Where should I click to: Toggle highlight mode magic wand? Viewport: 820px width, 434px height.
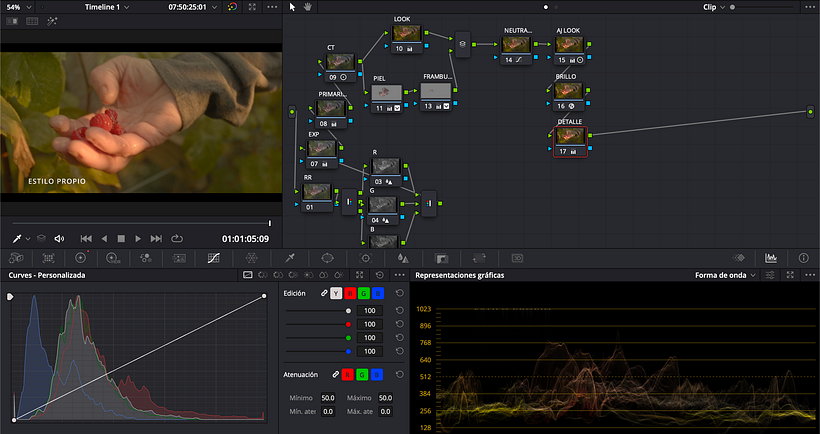coord(52,21)
